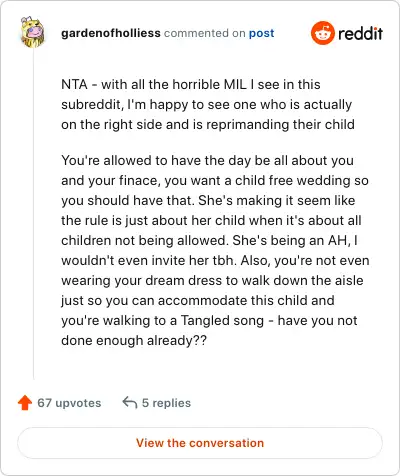Click the line "on the right side and is reprimanding"
This screenshot has width=400, height=476.
(x=208, y=124)
